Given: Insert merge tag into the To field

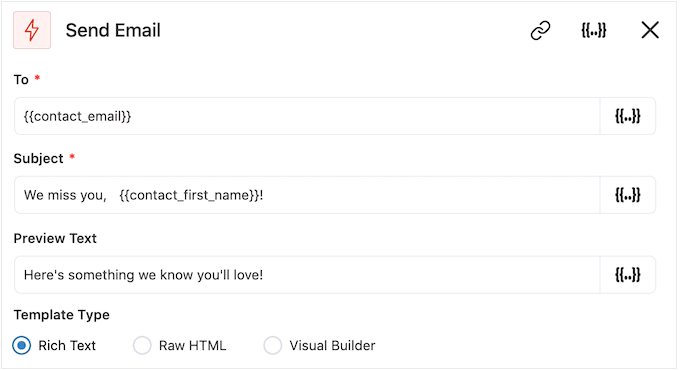Looking at the screenshot, I should coord(628,116).
